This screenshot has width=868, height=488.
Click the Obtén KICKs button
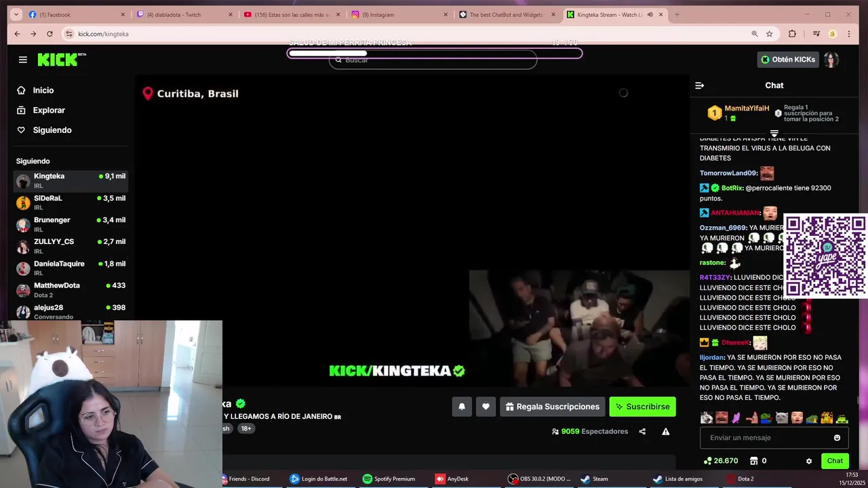[x=788, y=60]
